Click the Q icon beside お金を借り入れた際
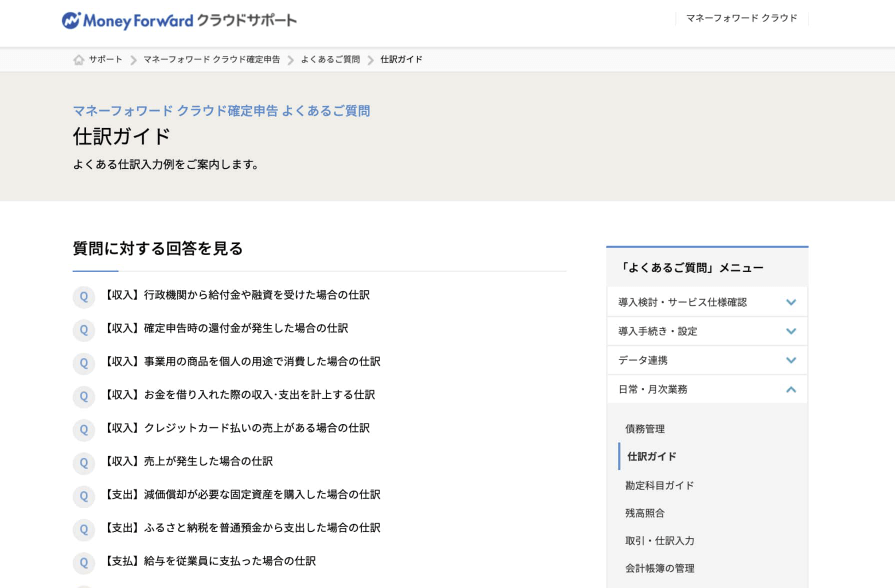895x588 pixels. 84,396
